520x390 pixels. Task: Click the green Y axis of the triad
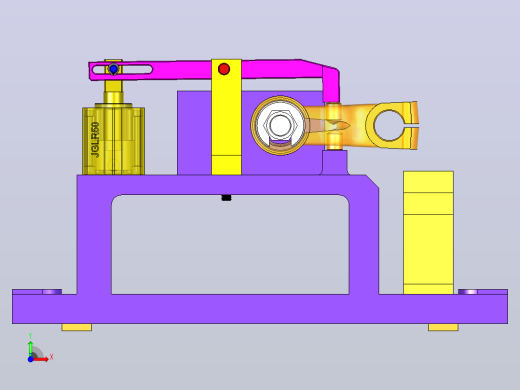click(30, 348)
